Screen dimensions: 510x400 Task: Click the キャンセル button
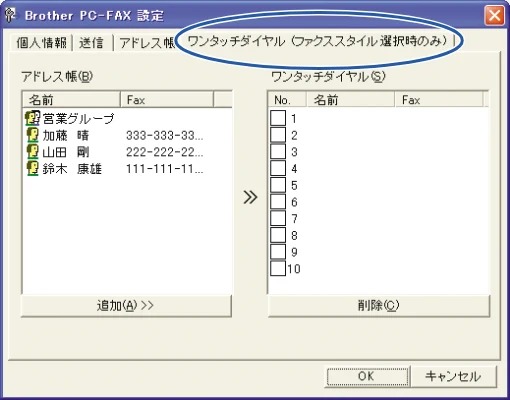(453, 376)
